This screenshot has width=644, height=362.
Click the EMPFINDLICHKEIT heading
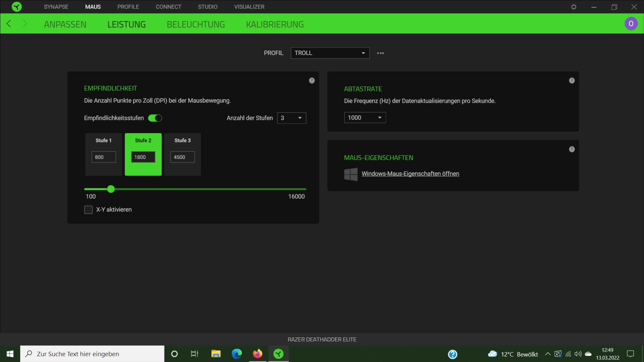(110, 88)
